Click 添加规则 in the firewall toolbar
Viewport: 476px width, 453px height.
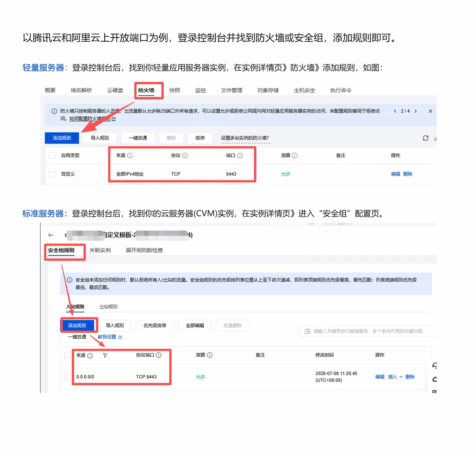pyautogui.click(x=62, y=138)
